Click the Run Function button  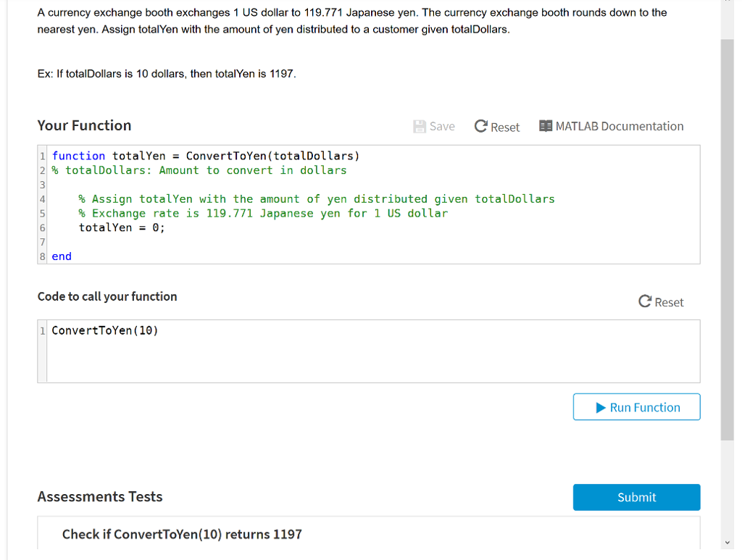636,406
